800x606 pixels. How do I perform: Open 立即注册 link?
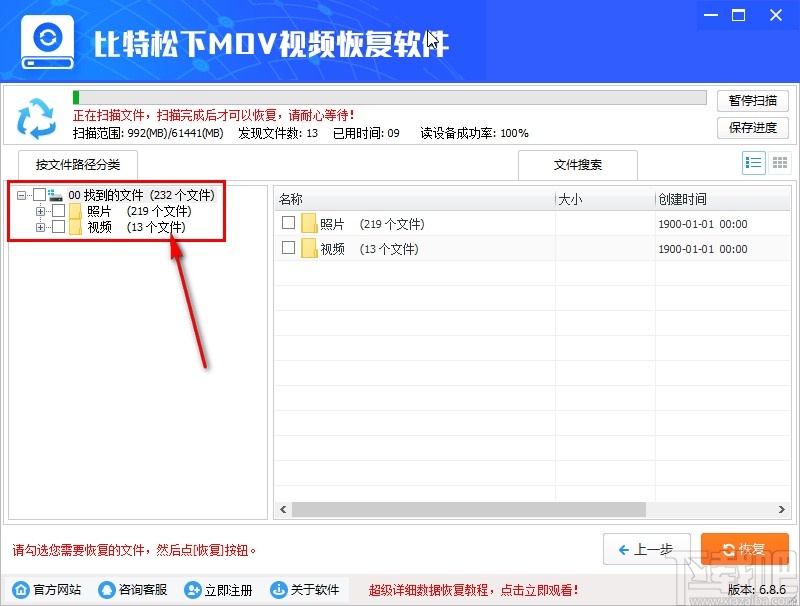(x=229, y=590)
